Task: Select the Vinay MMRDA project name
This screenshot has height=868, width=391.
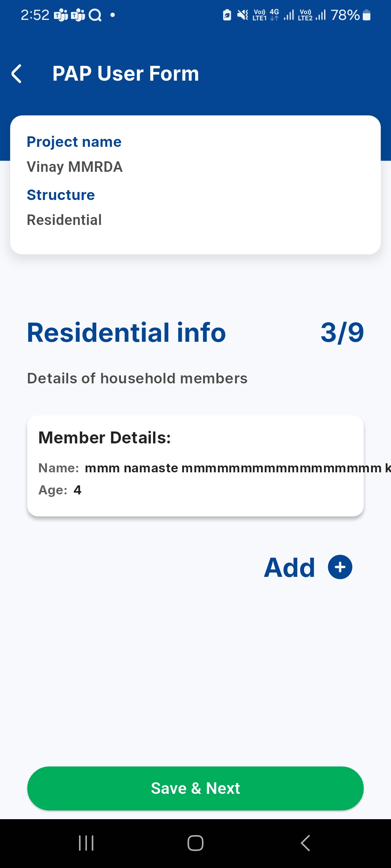Action: (75, 167)
